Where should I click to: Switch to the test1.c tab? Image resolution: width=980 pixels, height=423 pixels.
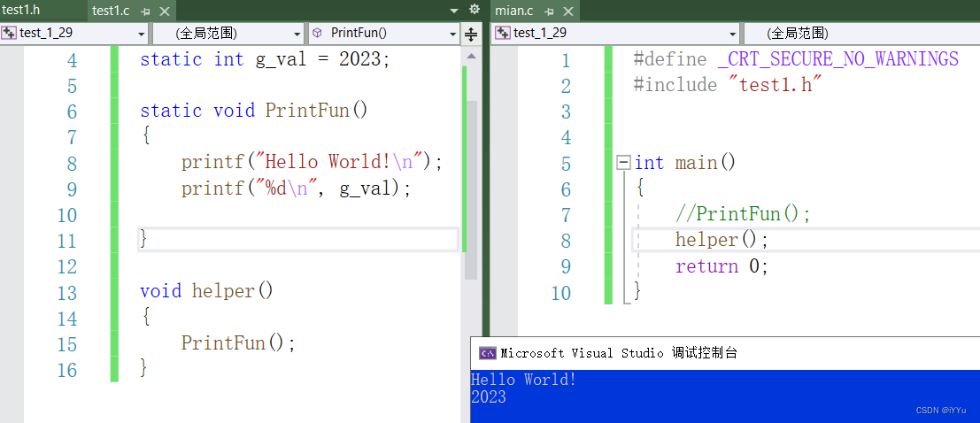(x=111, y=12)
